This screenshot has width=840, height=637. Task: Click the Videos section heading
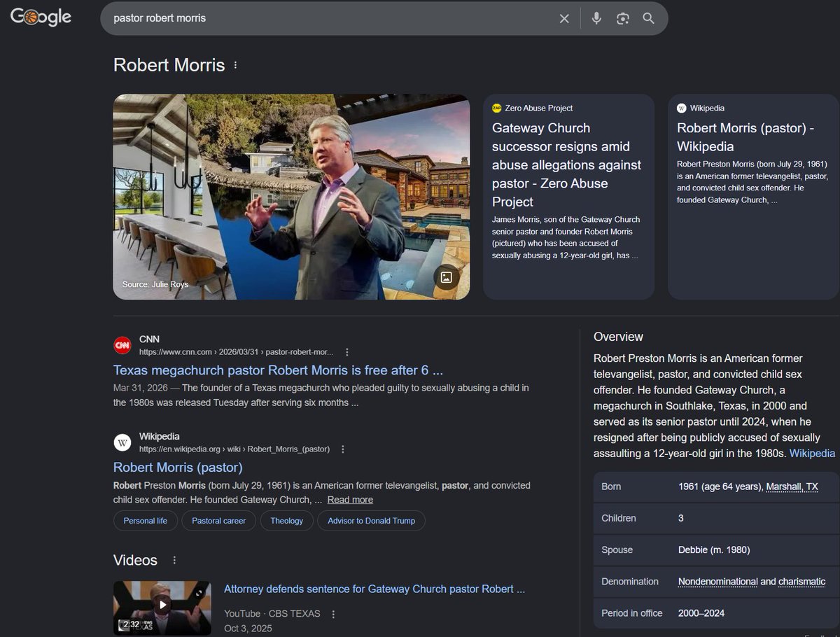point(135,560)
